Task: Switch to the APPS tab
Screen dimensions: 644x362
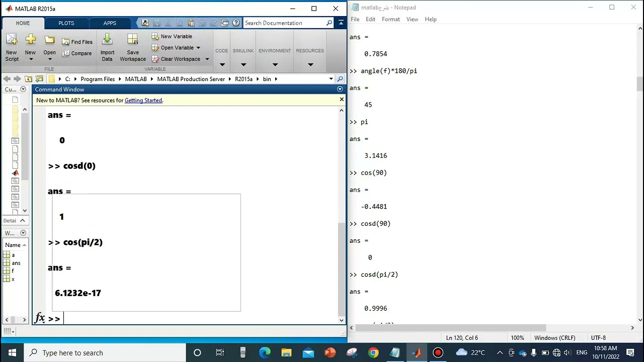Action: [x=110, y=23]
